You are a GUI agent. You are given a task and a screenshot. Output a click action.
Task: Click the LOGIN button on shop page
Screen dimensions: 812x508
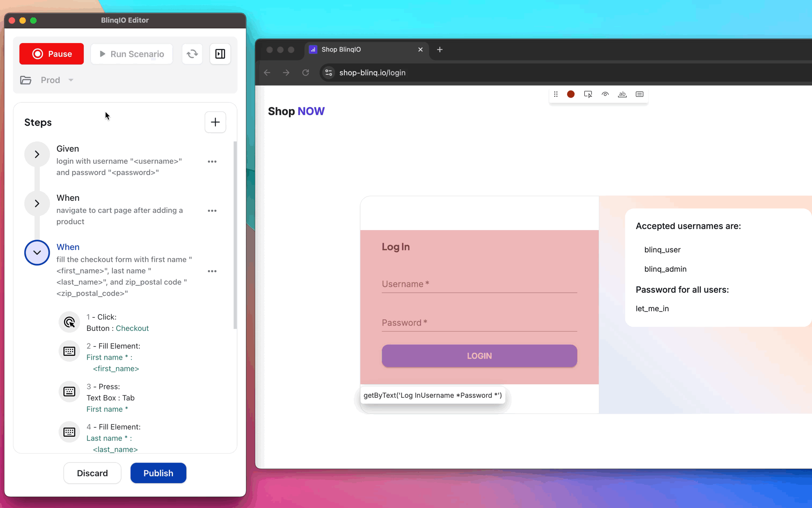point(479,356)
